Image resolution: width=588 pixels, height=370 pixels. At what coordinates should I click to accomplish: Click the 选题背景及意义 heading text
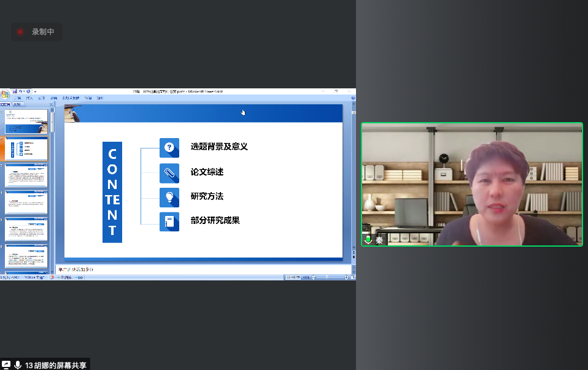coord(219,147)
